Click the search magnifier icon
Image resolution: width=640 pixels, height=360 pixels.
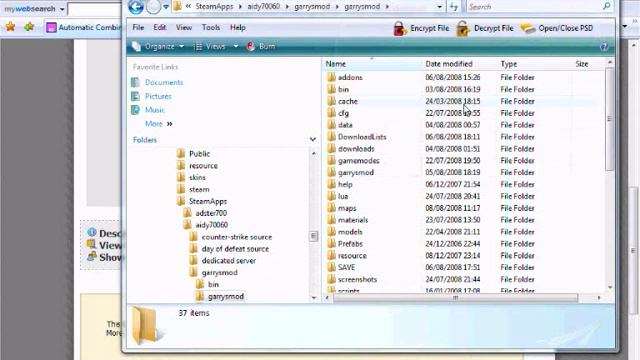pos(607,6)
